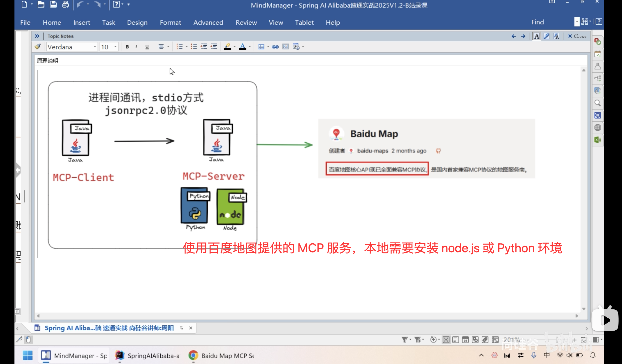Image resolution: width=622 pixels, height=364 pixels.
Task: Go to the next topic note arrow
Action: (x=523, y=36)
